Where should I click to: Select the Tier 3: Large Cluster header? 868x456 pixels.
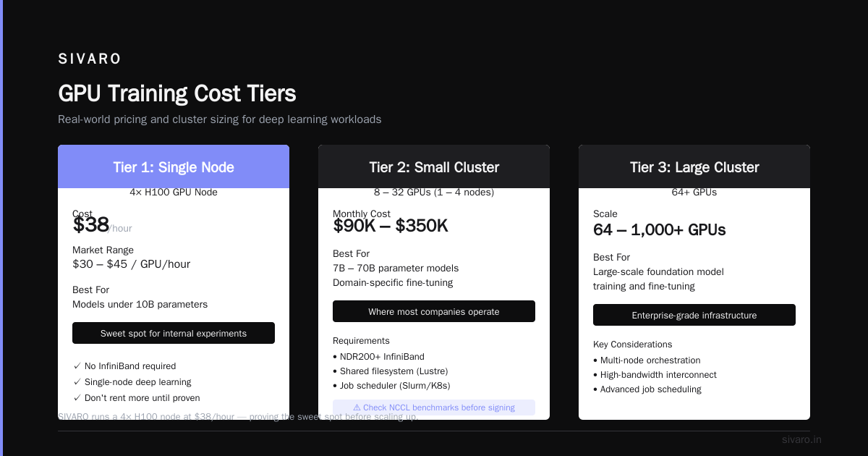[x=694, y=167]
